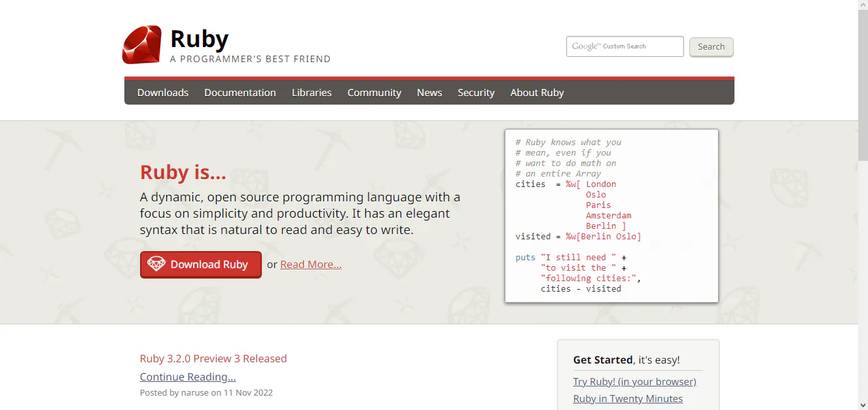868x410 pixels.
Task: Open Ruby in Twenty Minutes tutorial
Action: (x=628, y=398)
